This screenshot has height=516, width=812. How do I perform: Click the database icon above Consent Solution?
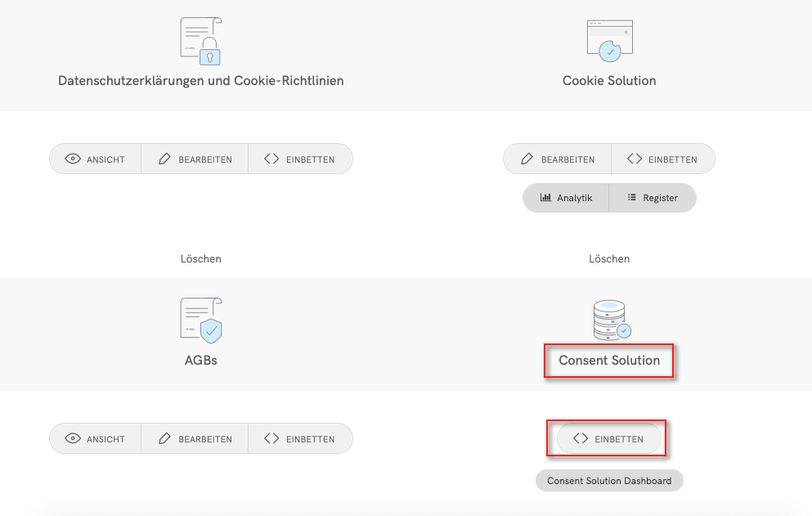[608, 317]
